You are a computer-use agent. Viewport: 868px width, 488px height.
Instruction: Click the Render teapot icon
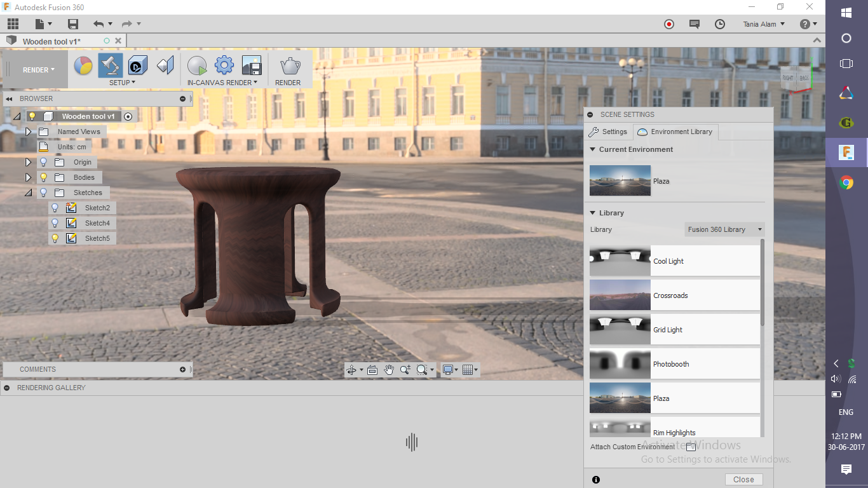point(290,65)
